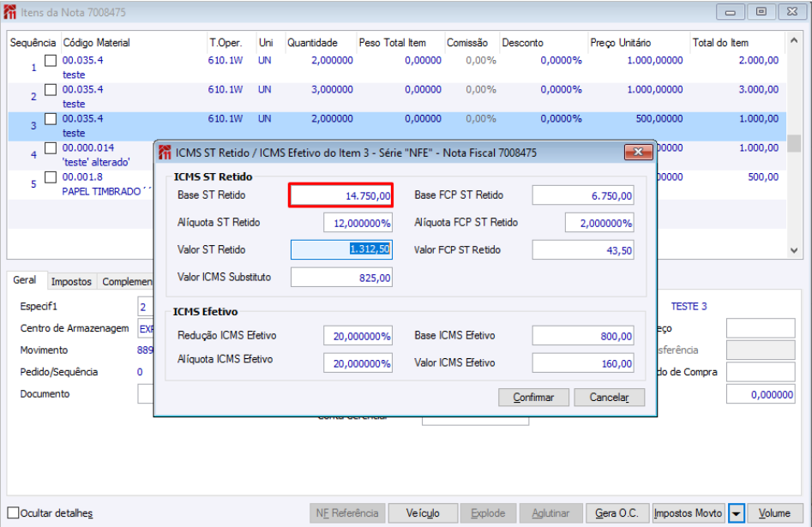
Task: Click the Aglutinar button
Action: coord(550,513)
